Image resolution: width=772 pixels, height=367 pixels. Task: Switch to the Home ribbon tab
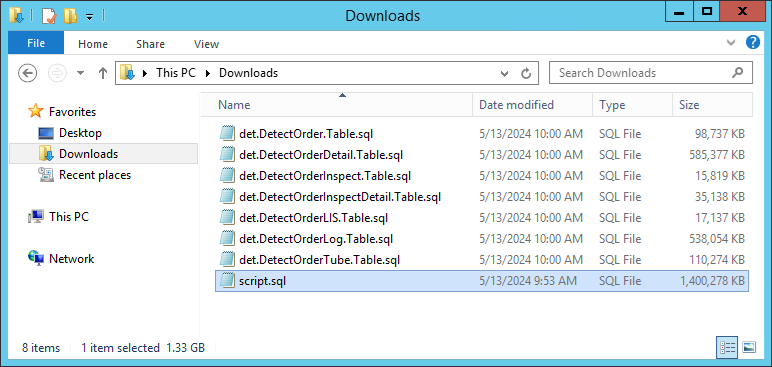(x=93, y=44)
